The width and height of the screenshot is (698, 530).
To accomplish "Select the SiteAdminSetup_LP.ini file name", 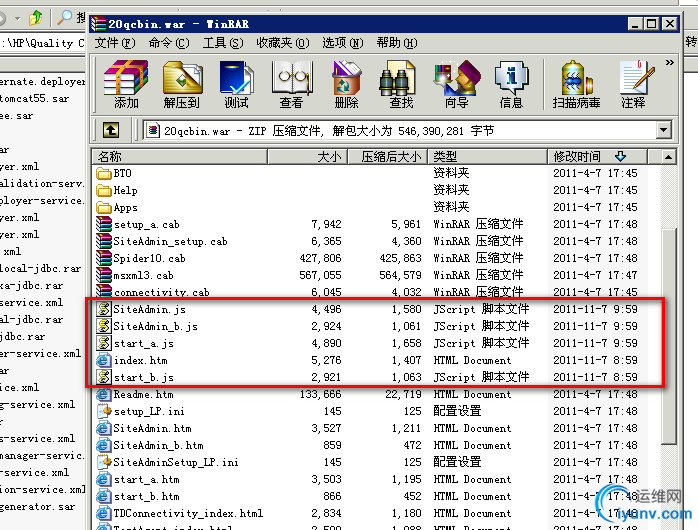I will pyautogui.click(x=176, y=462).
